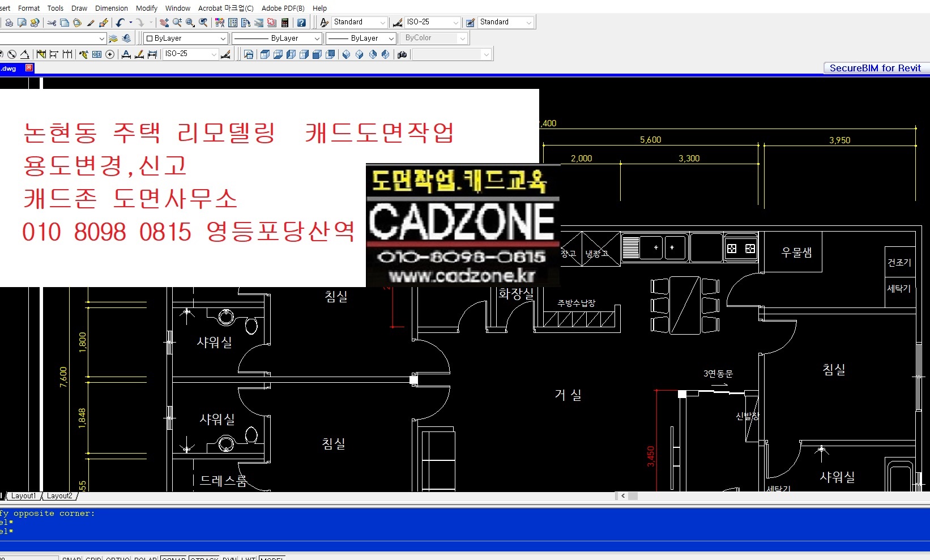Screen dimensions: 930x560
Task: Close the .dwg document tab
Action: (x=29, y=68)
